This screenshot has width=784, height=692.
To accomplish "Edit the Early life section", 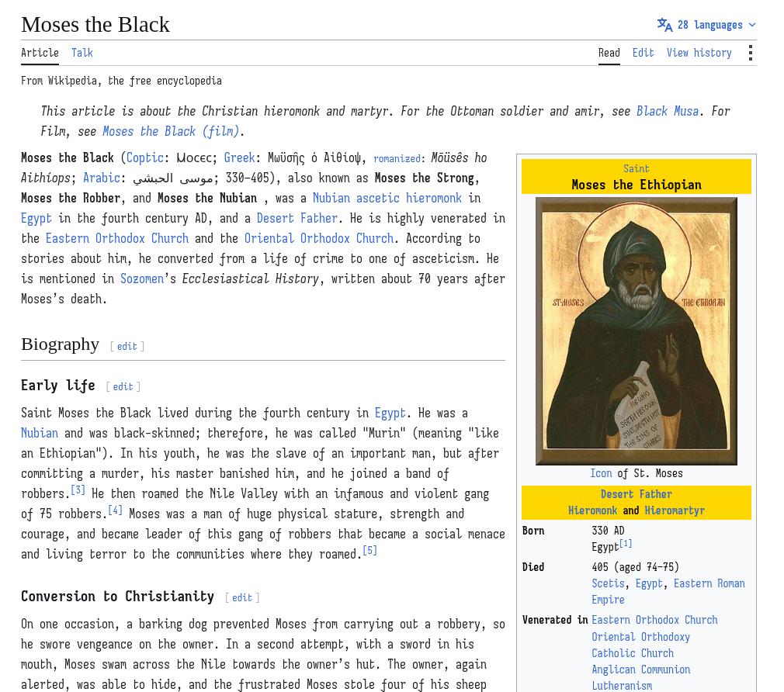I will click(123, 386).
